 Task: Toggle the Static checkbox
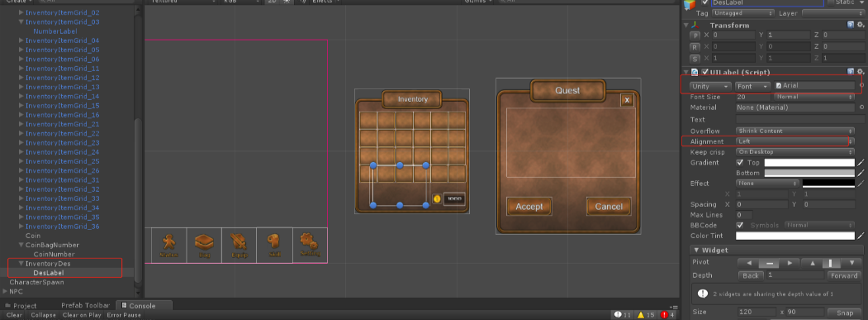coord(831,2)
